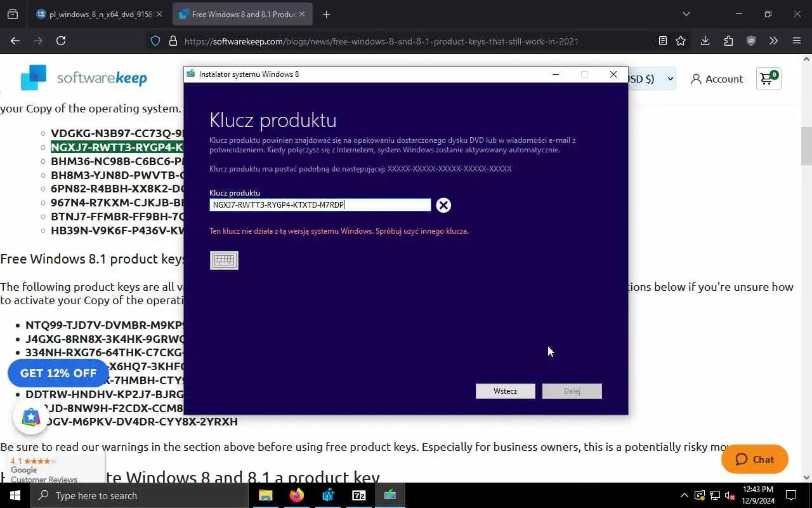Focus the softwarekeep.com address bar
Image resolution: width=812 pixels, height=508 pixels.
pos(381,41)
